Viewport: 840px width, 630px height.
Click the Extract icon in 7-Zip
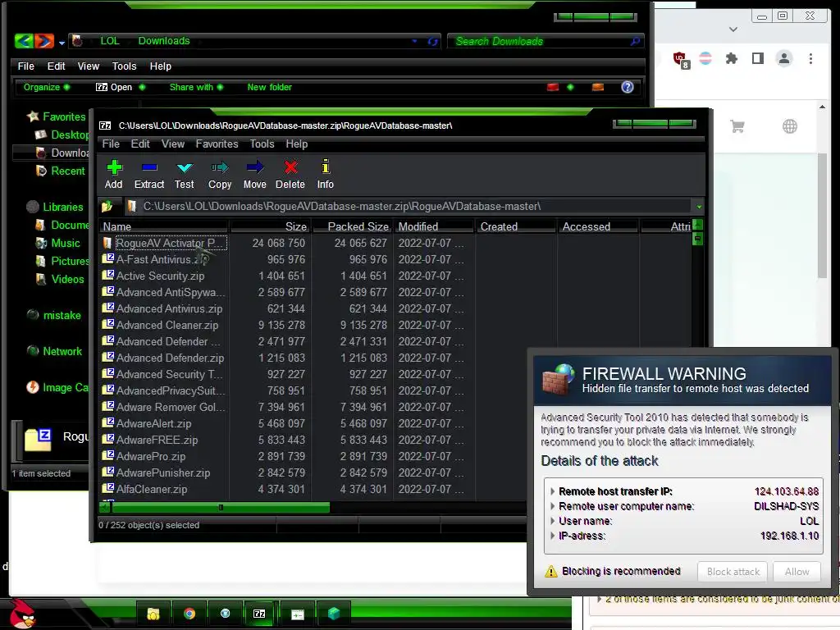(149, 168)
